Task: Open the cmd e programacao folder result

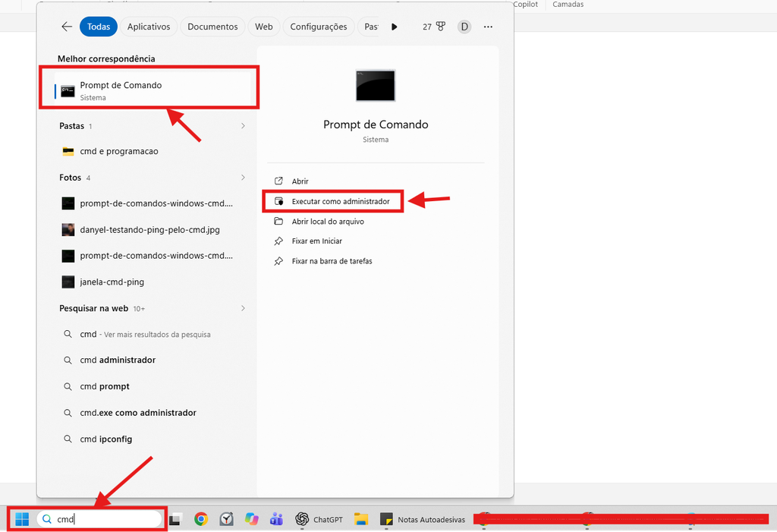Action: [x=153, y=151]
